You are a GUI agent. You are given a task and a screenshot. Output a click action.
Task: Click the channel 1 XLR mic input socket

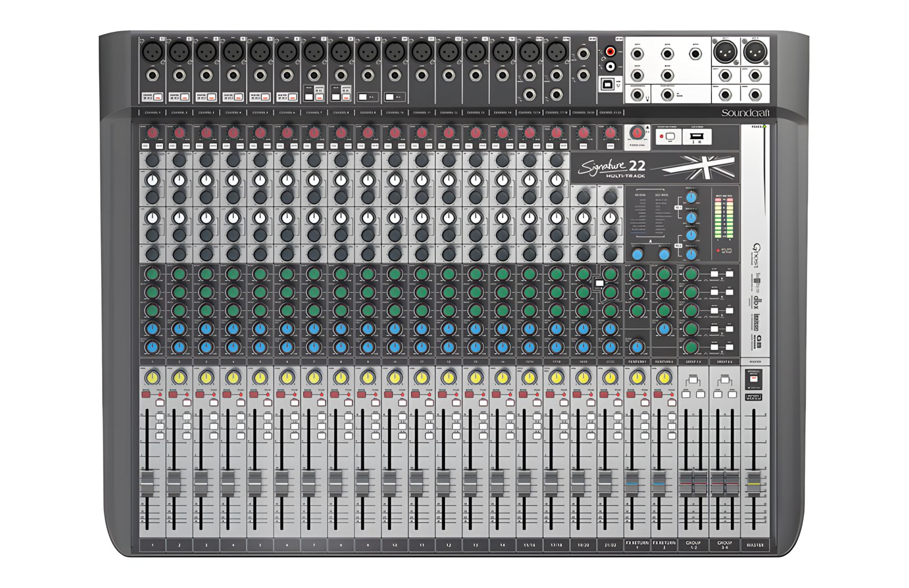(x=152, y=52)
